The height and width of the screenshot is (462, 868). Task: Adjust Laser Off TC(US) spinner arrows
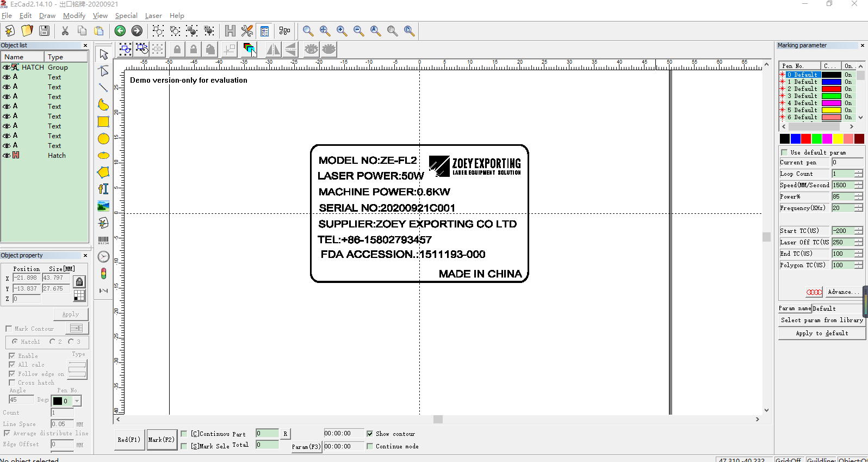click(x=858, y=242)
